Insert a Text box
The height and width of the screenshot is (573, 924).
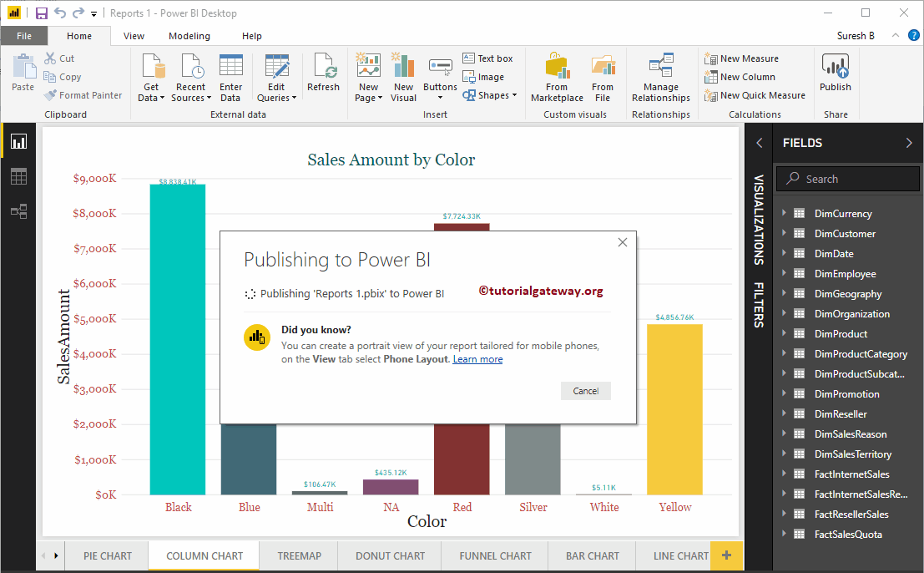pos(488,58)
